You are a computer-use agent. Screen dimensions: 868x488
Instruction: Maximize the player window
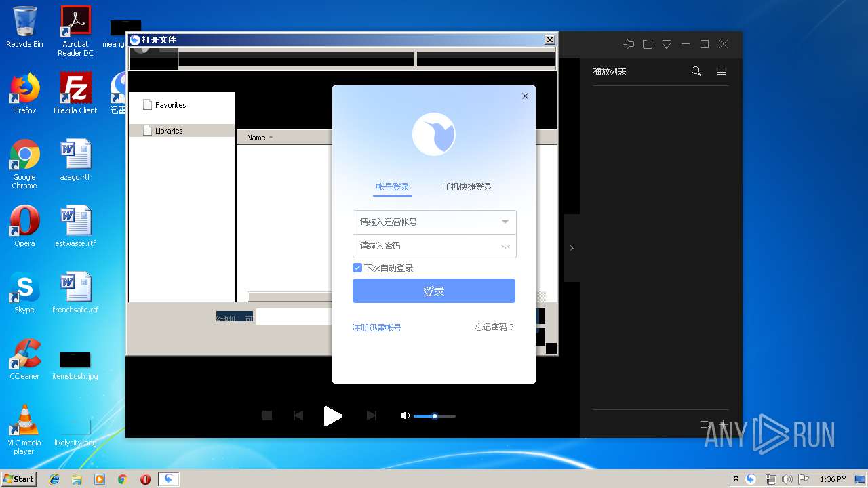coord(705,44)
